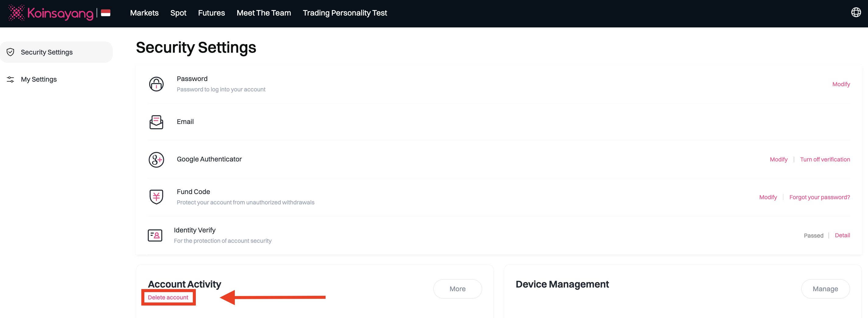This screenshot has height=318, width=868.
Task: Click the Google Authenticator icon
Action: 156,160
